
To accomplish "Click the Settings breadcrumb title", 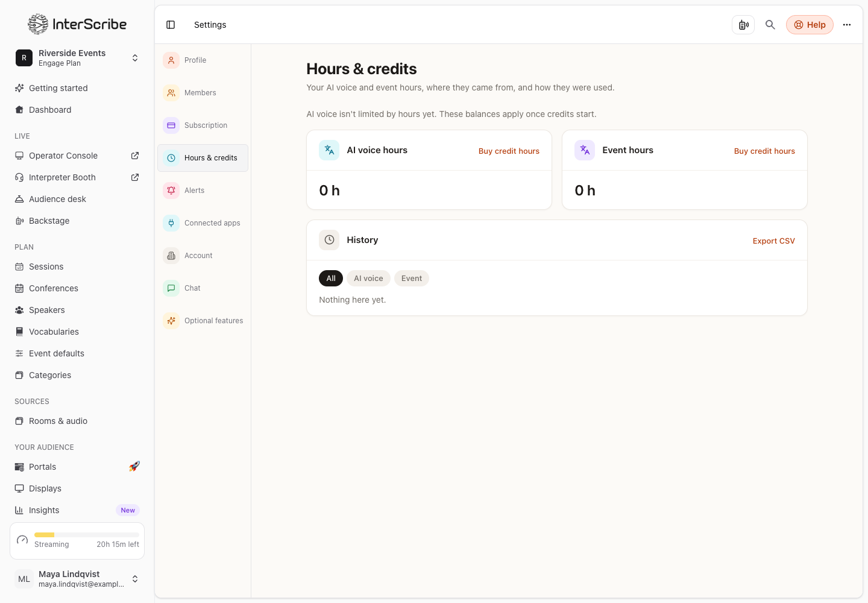I will 210,25.
